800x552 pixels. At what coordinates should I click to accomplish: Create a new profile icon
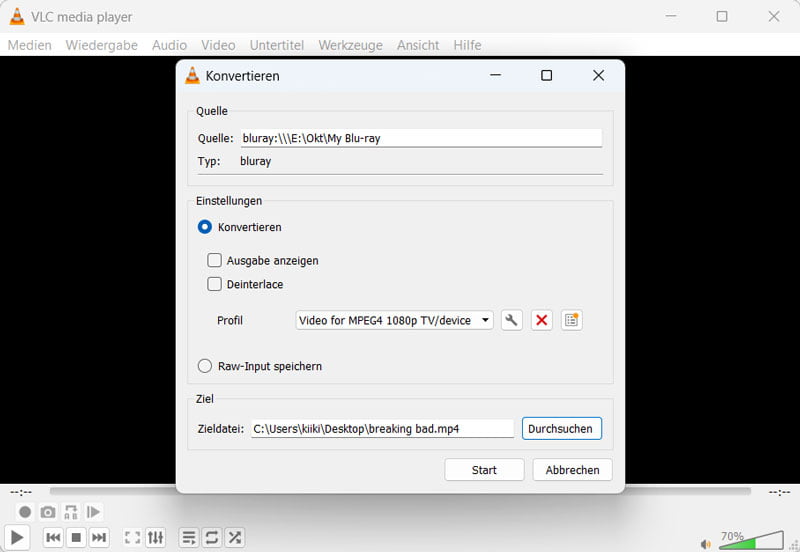pos(571,320)
